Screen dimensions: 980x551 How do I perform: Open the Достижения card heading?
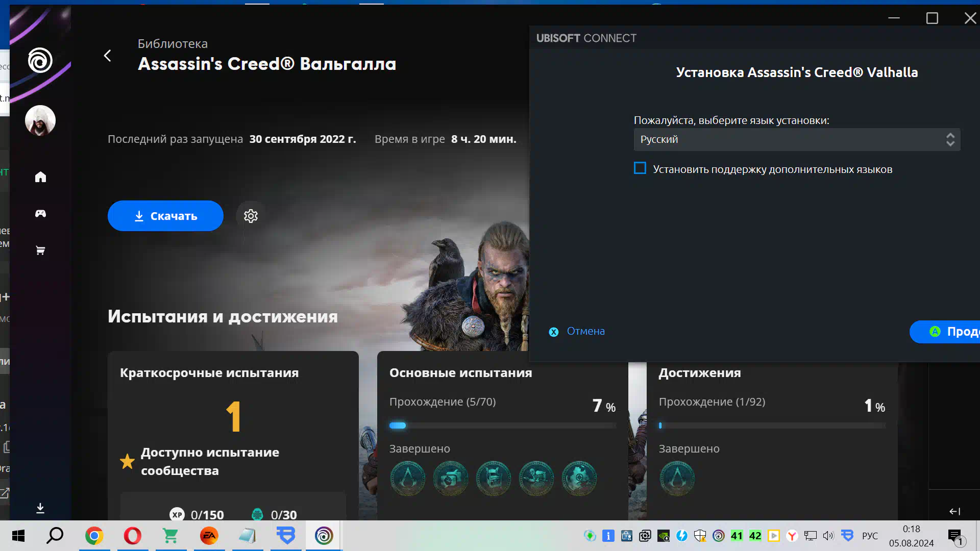pos(700,373)
